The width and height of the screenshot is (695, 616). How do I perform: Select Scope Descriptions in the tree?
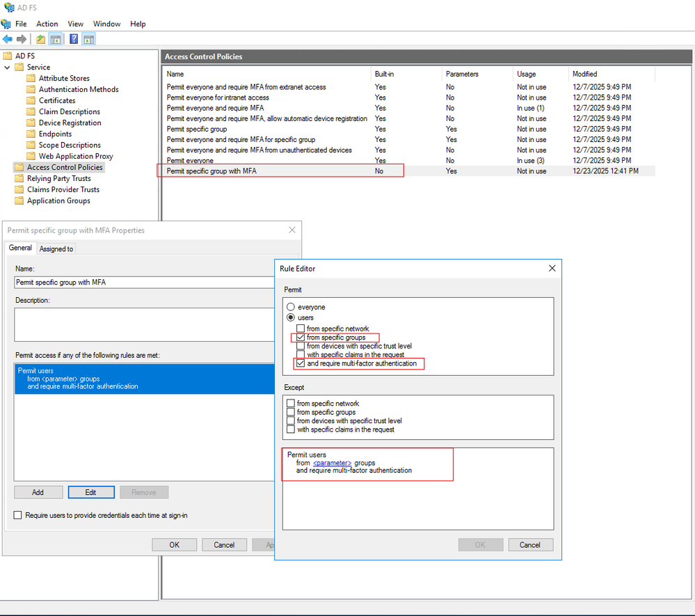point(70,145)
